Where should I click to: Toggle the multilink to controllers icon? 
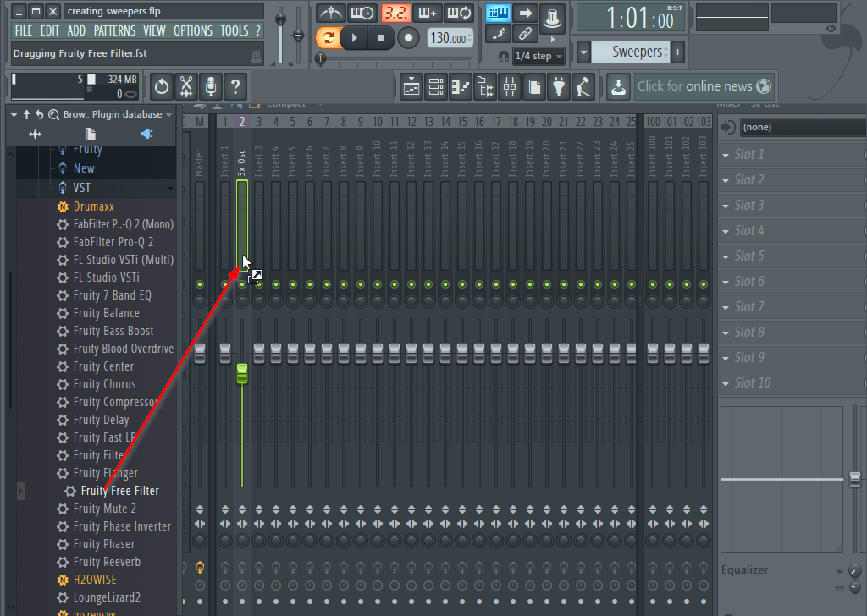552,19
